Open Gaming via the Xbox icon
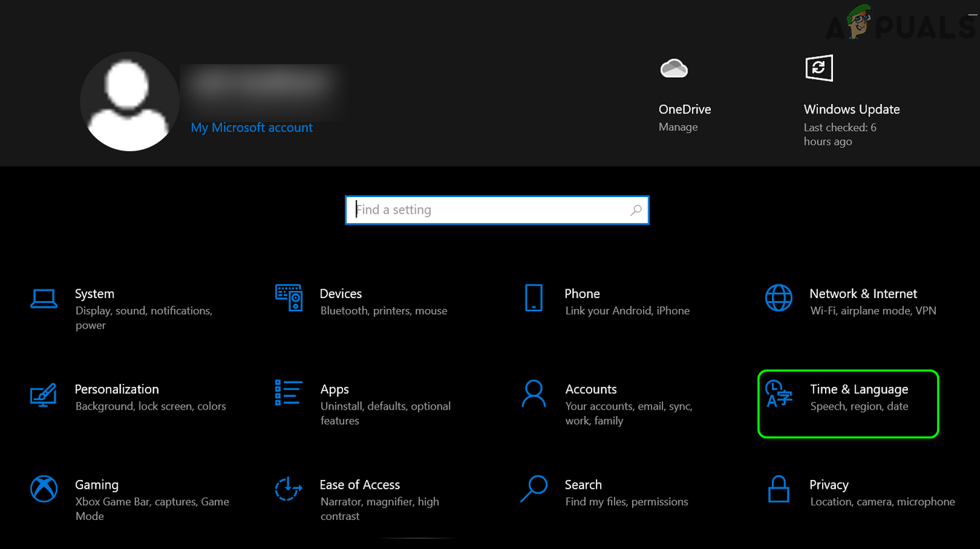The width and height of the screenshot is (980, 549). (44, 489)
